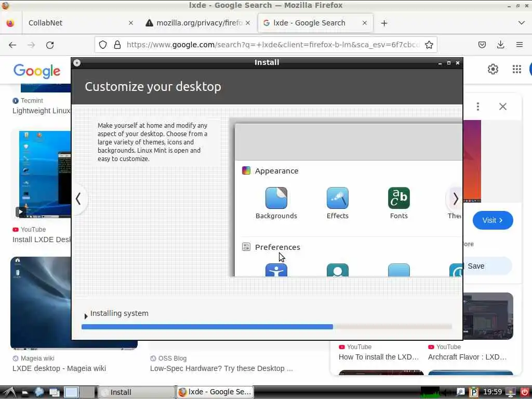532x399 pixels.
Task: Open the Install window menu button
Action: pos(77,63)
